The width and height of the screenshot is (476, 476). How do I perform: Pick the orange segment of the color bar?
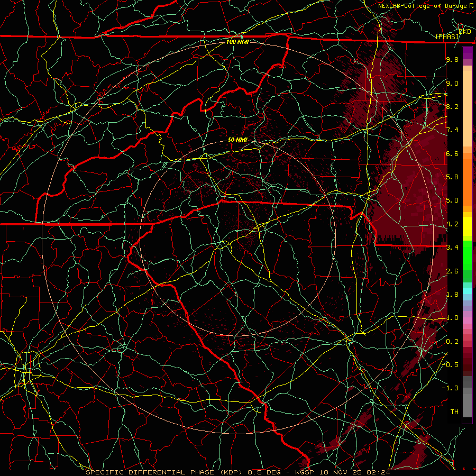[x=467, y=182]
